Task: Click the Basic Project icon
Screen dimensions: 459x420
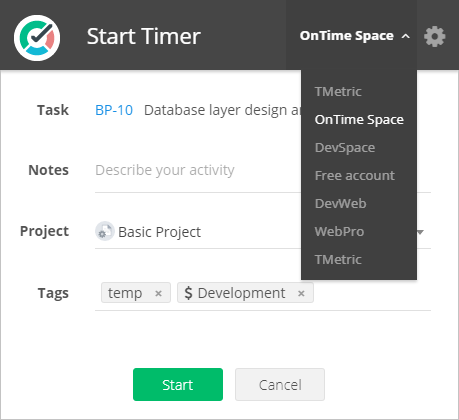Action: pyautogui.click(x=105, y=231)
